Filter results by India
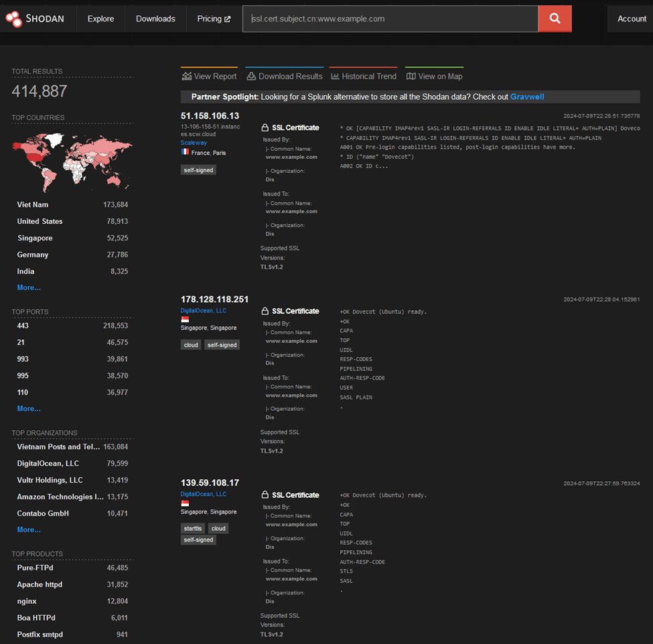 click(x=72, y=271)
